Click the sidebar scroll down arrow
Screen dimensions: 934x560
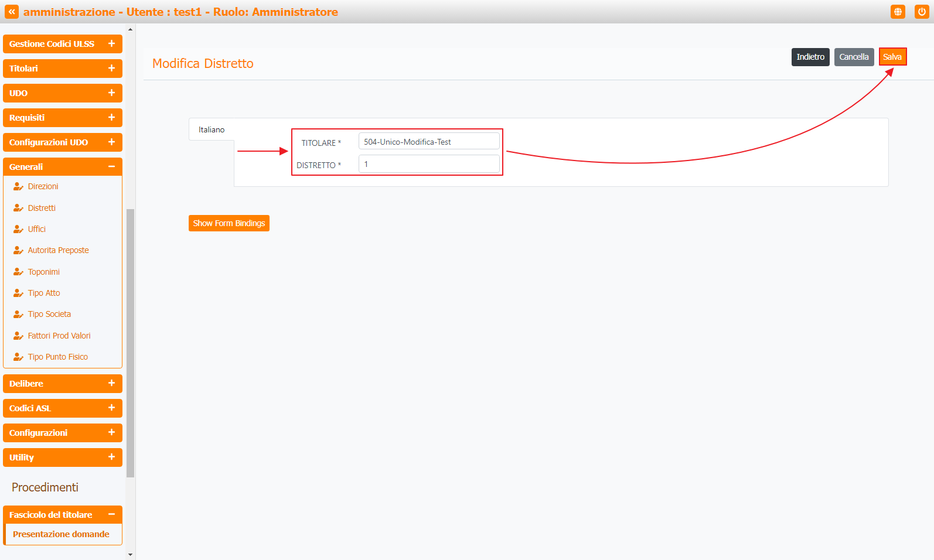coord(130,554)
